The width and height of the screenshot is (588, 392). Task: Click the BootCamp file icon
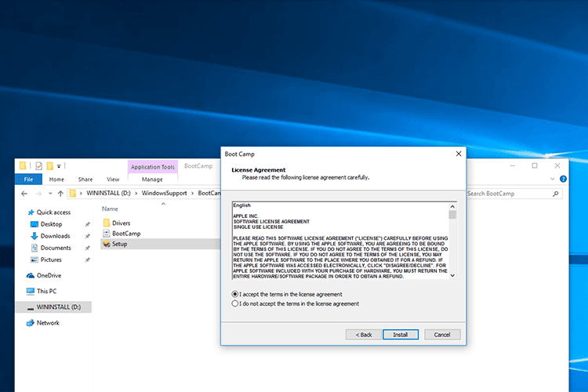[x=107, y=234]
